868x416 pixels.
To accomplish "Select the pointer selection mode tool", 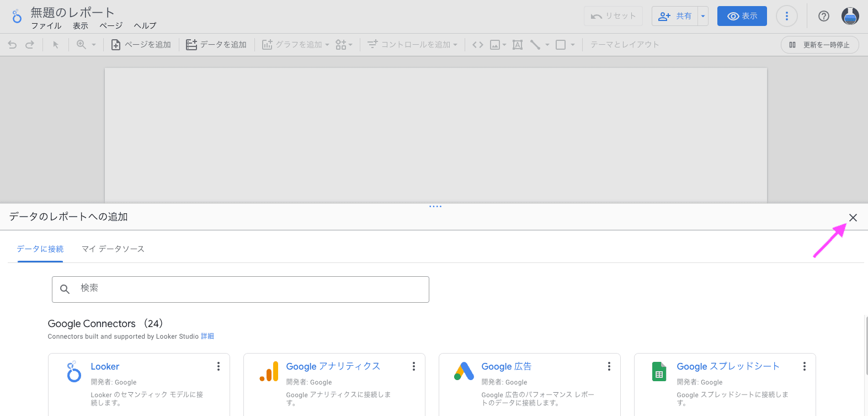I will 56,45.
